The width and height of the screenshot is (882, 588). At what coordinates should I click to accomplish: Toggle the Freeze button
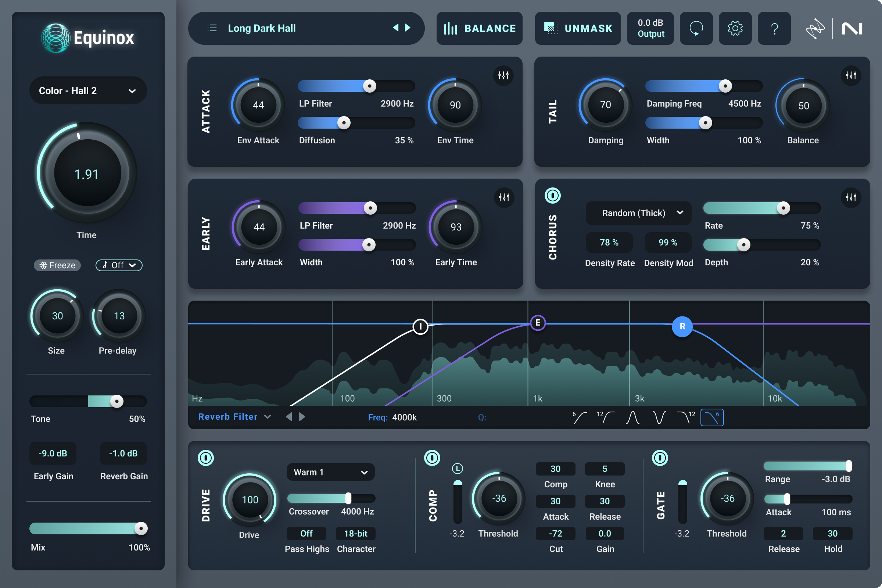click(x=57, y=265)
